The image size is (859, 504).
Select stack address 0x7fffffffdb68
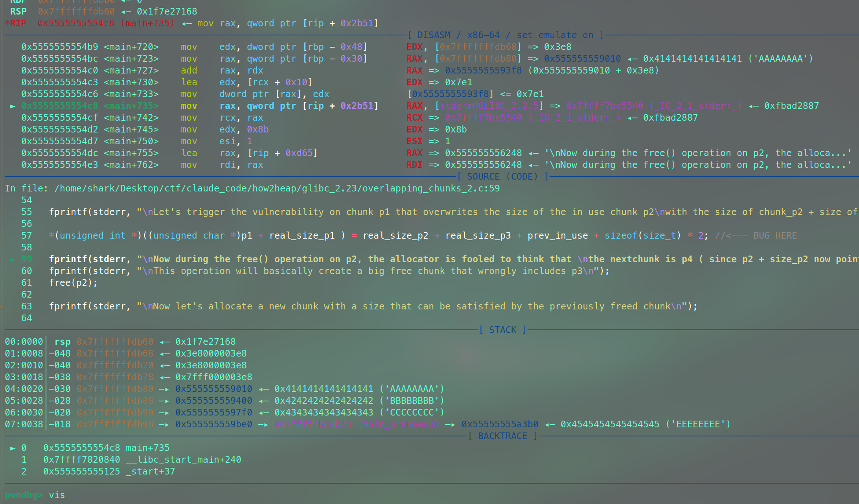pos(115,353)
